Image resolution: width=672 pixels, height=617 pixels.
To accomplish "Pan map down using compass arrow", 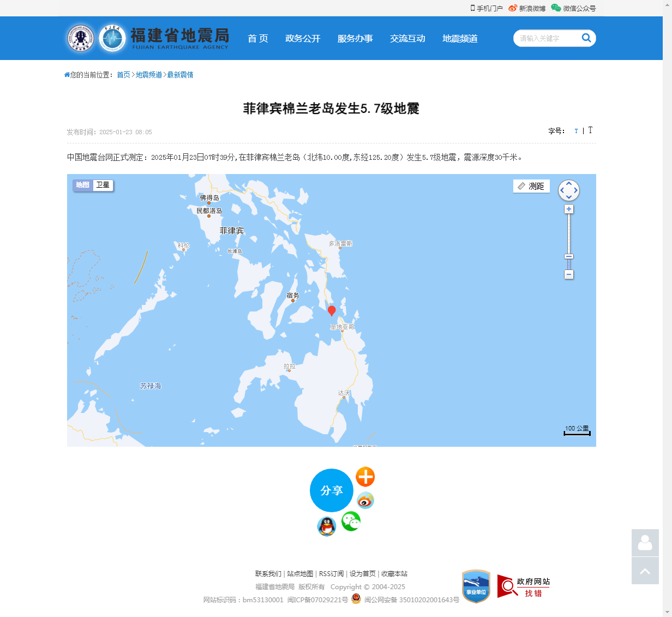I will coord(569,197).
